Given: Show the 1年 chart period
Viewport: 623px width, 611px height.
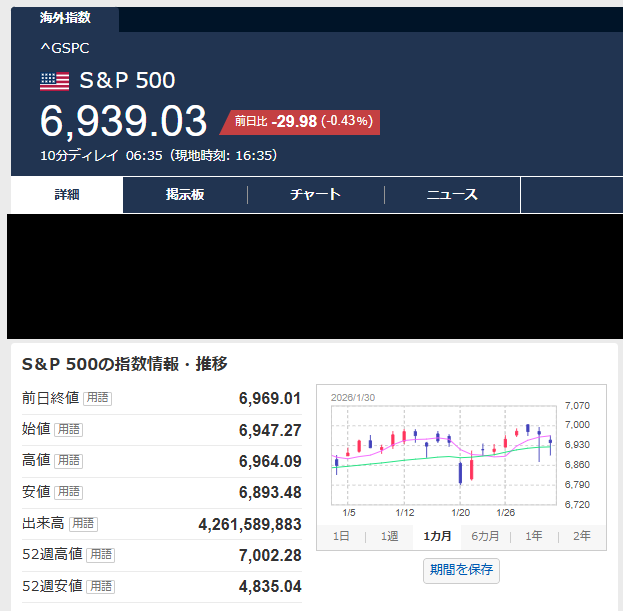Looking at the screenshot, I should tap(534, 536).
